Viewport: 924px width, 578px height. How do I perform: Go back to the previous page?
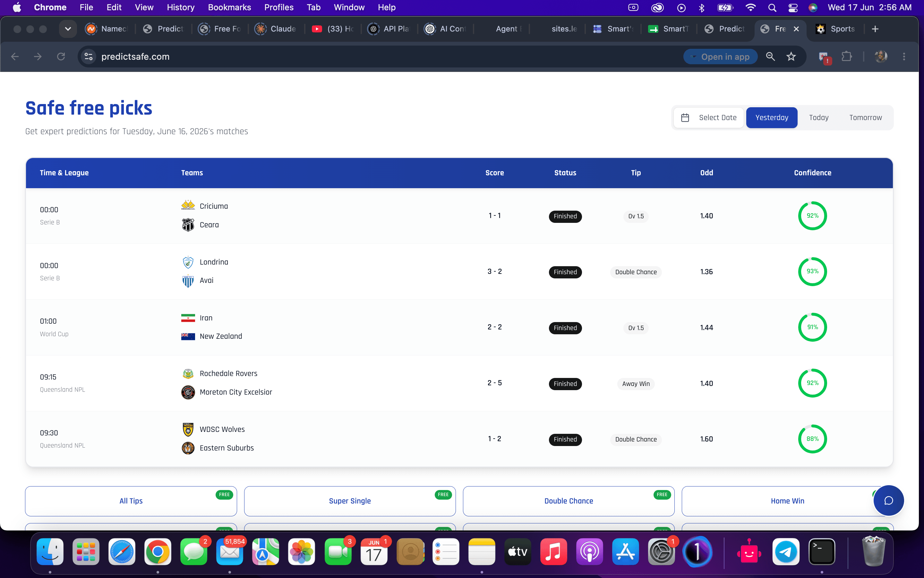(x=15, y=57)
